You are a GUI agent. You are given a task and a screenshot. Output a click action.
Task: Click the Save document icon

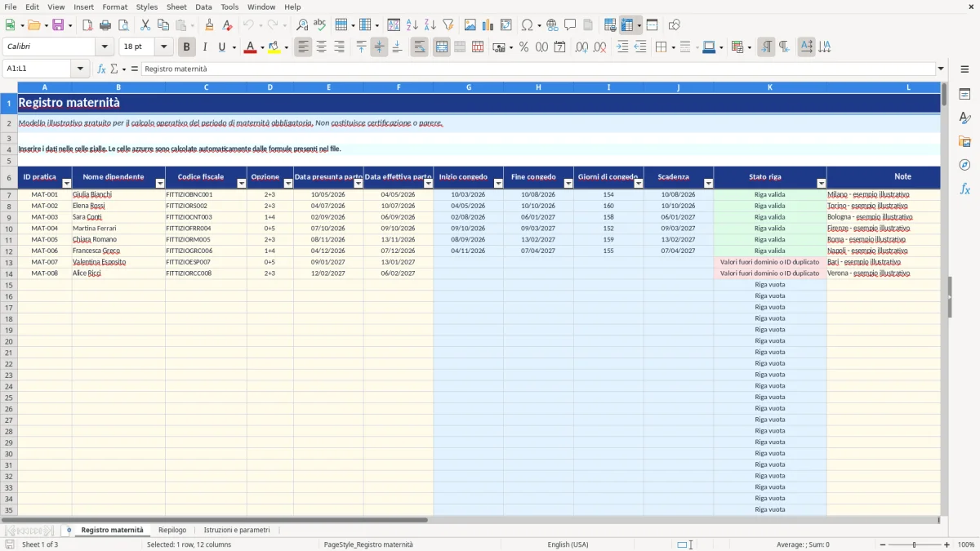(58, 25)
